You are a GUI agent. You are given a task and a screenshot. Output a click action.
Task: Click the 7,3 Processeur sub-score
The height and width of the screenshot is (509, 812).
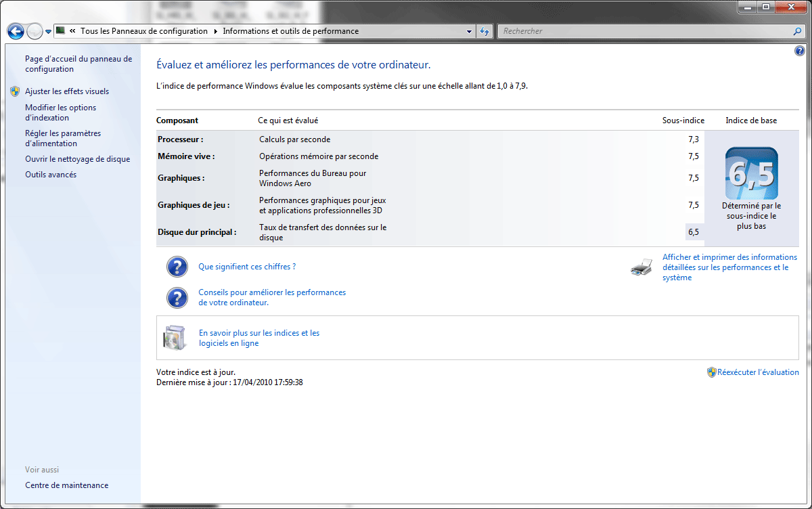tap(693, 139)
